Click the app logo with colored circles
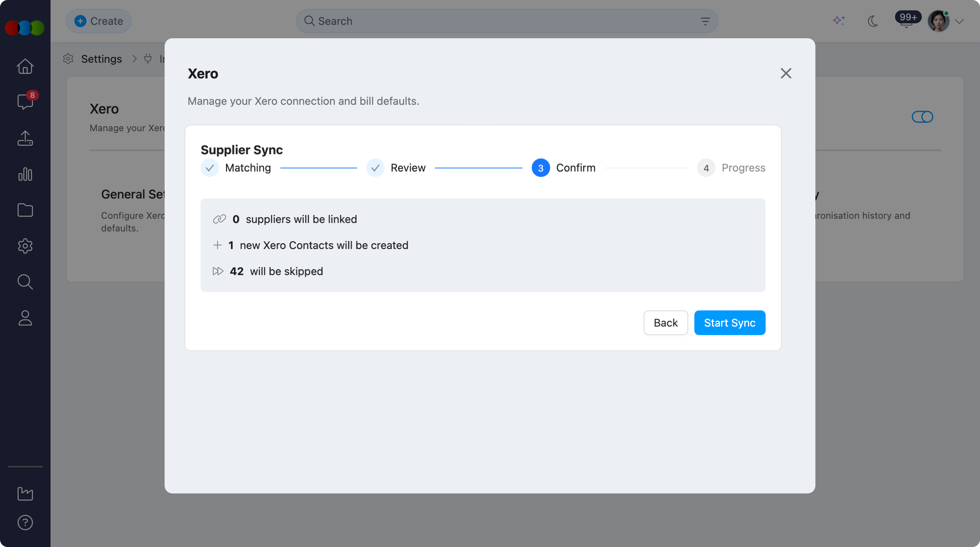 [25, 28]
